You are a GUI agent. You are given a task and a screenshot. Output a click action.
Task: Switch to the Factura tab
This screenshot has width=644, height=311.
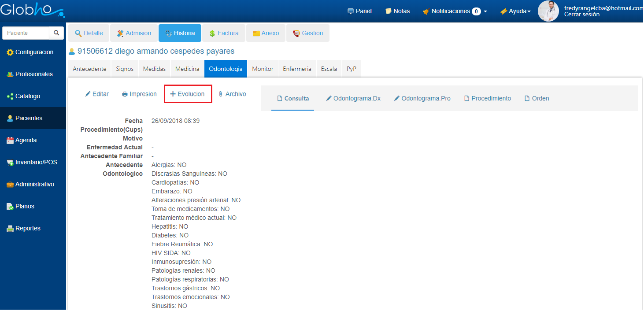coord(224,33)
